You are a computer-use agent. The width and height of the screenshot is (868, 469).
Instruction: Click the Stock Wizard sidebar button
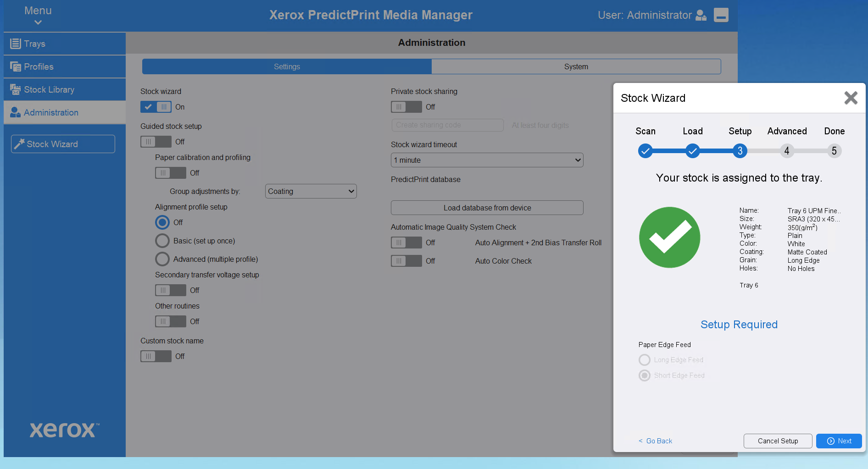(x=63, y=144)
